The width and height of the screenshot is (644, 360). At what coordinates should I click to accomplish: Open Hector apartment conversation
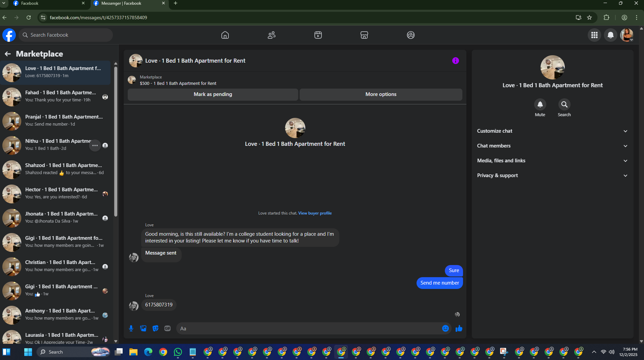pyautogui.click(x=56, y=194)
